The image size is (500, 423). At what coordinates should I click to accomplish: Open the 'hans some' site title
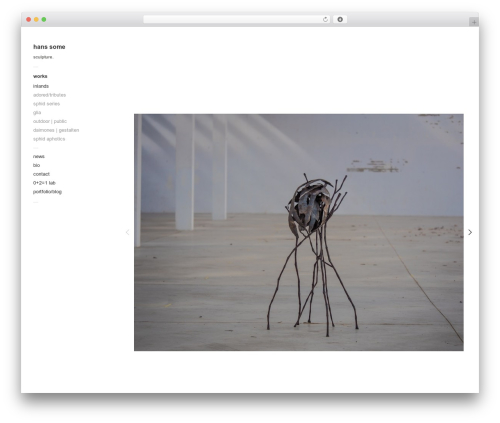(49, 47)
